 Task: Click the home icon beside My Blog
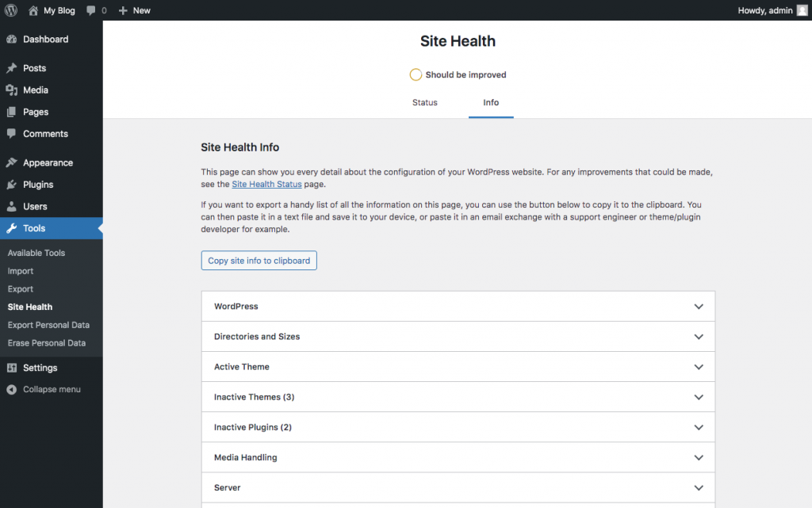pos(33,10)
